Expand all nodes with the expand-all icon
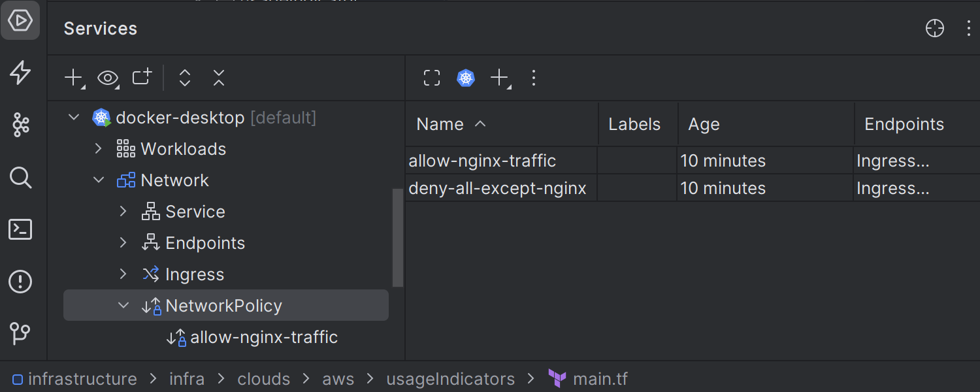 (x=184, y=78)
